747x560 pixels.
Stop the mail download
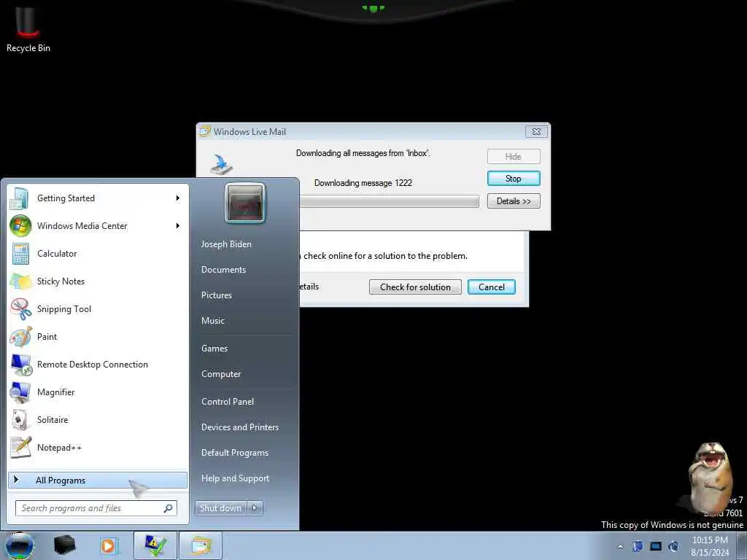[x=514, y=179]
